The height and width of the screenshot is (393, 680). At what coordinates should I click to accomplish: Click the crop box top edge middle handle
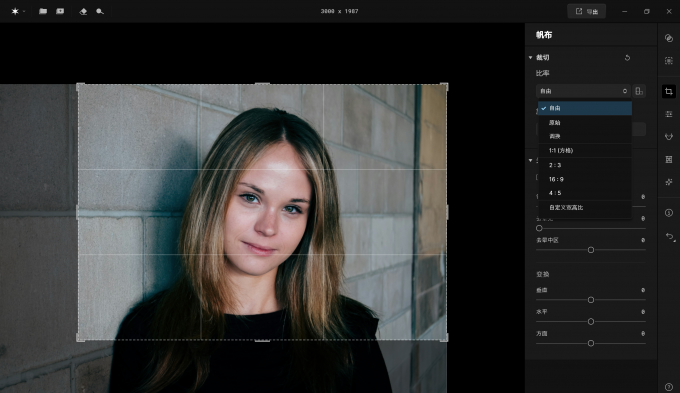262,84
